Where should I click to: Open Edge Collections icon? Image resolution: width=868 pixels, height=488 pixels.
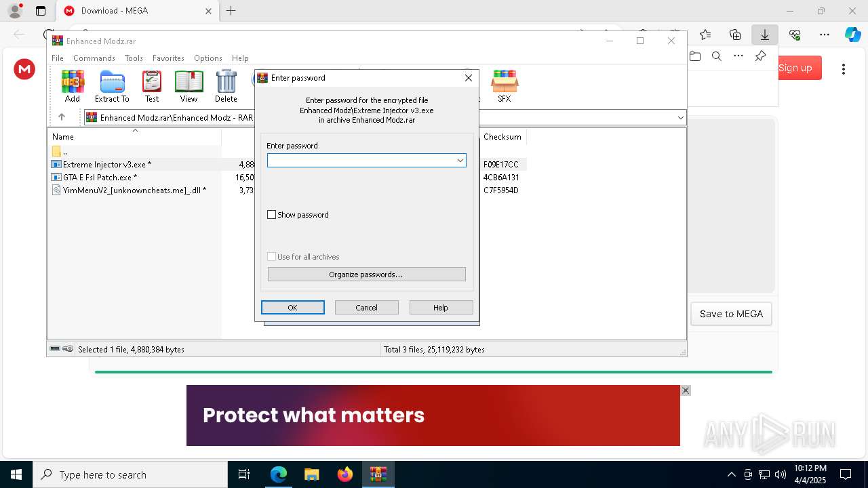[735, 35]
